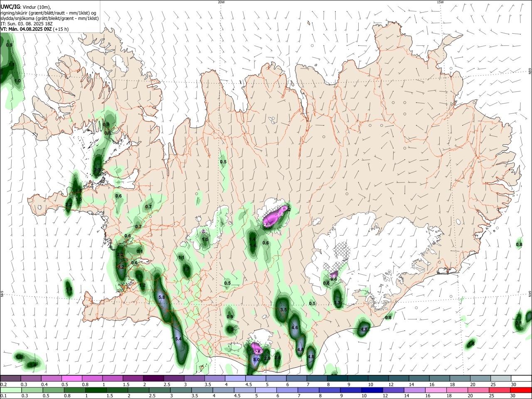
Task: Click the top-row legend swatch between 0.2 and 0.3
Action: pos(10,378)
